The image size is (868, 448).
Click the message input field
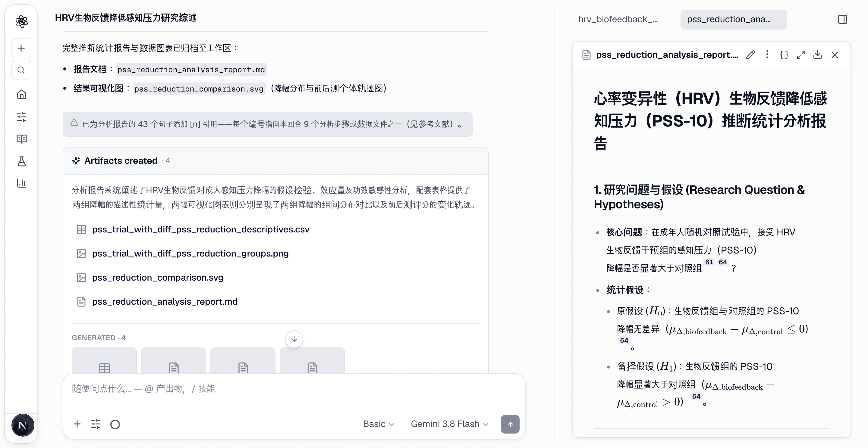pyautogui.click(x=293, y=389)
